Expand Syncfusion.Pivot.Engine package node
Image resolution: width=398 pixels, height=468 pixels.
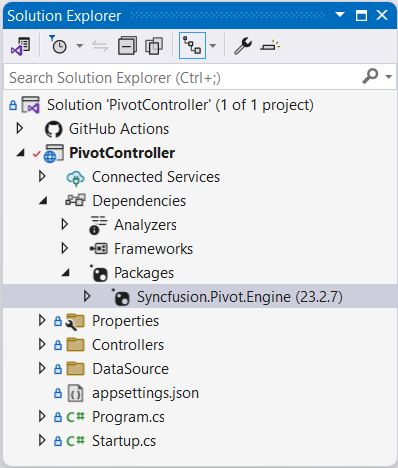[87, 296]
